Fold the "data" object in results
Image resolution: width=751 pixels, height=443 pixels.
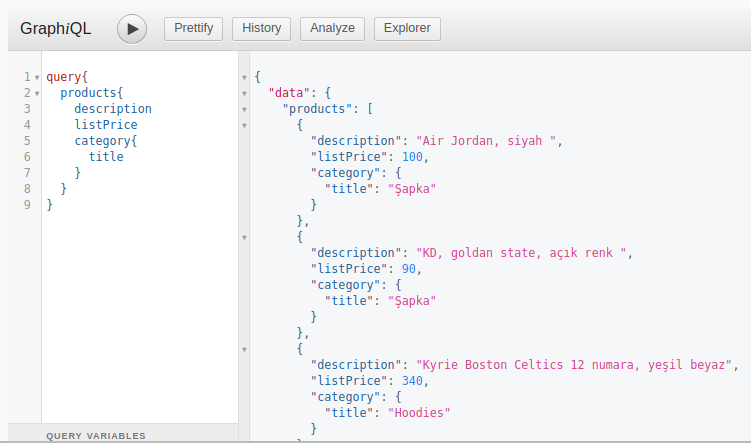[244, 93]
